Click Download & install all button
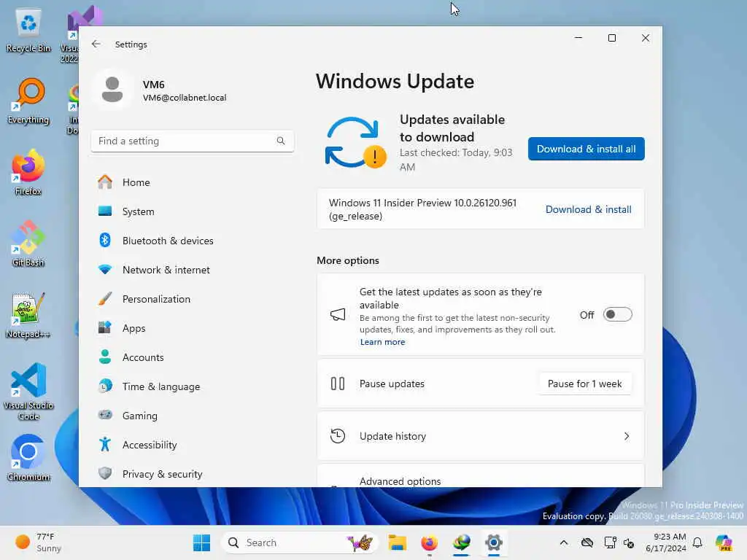Viewport: 747px width, 560px height. [586, 149]
